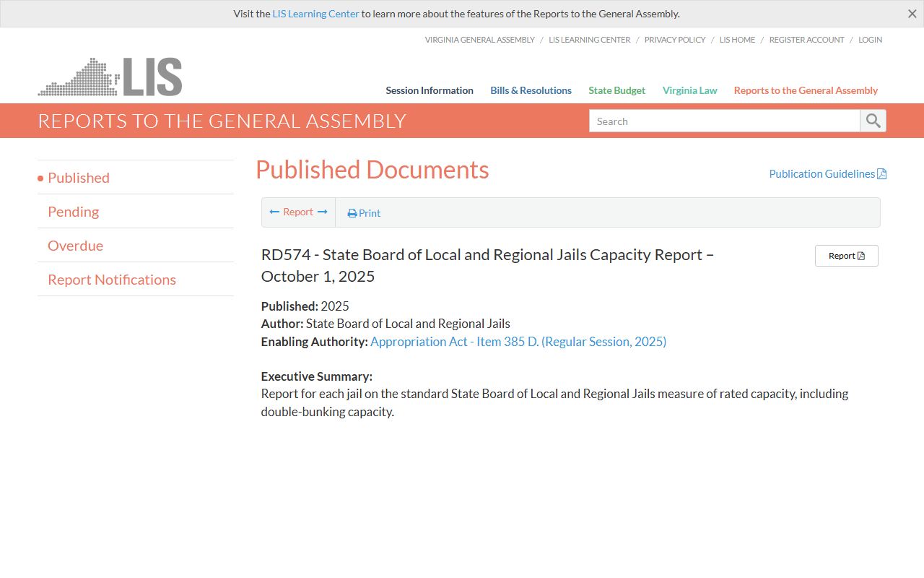The width and height of the screenshot is (924, 578).
Task: Select Published in the sidebar
Action: click(79, 178)
